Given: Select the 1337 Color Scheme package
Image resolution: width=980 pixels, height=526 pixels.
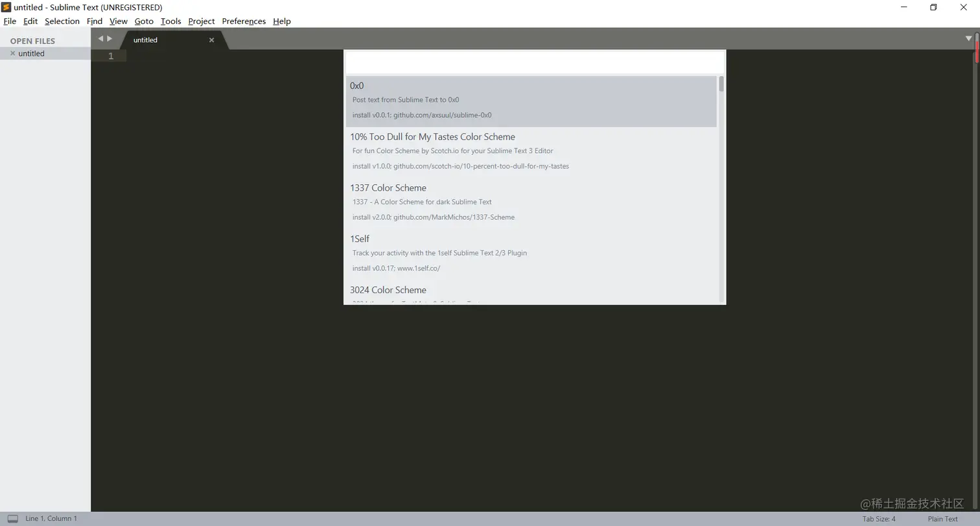Looking at the screenshot, I should 531,203.
